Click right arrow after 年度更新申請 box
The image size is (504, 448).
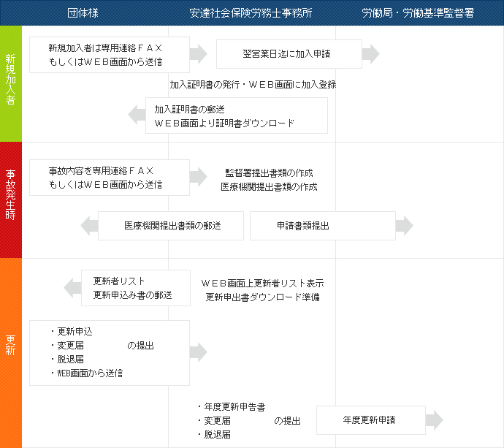[435, 420]
